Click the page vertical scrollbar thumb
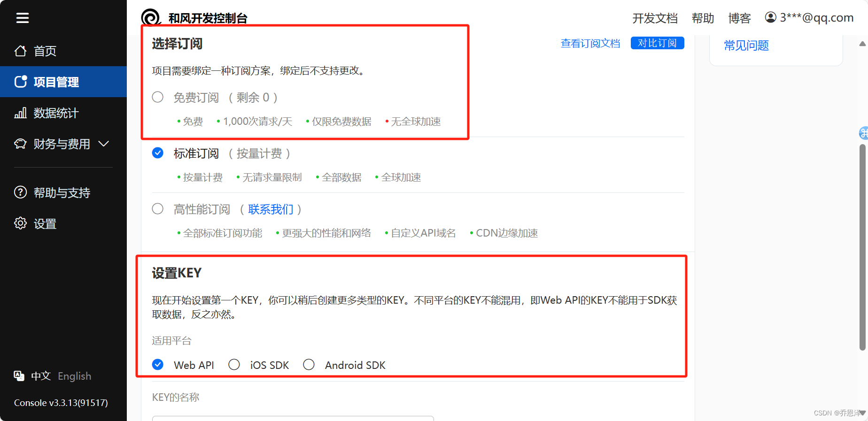868x421 pixels. (x=862, y=247)
